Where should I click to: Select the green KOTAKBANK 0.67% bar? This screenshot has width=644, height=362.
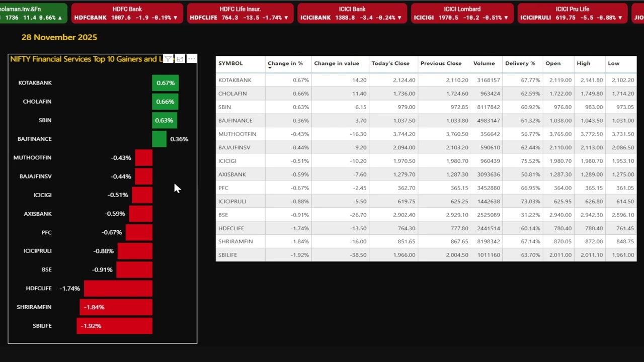coord(166,83)
